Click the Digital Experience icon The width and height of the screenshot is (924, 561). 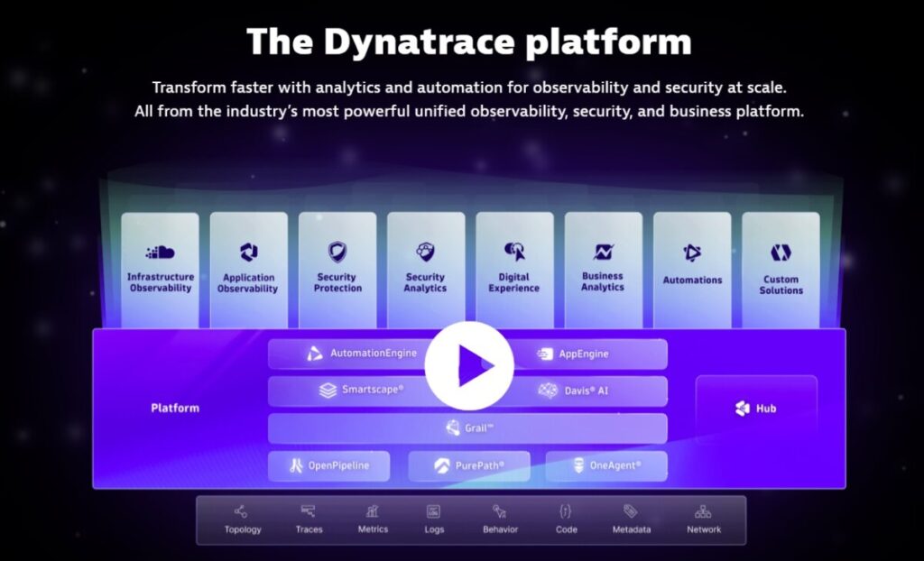tap(513, 250)
